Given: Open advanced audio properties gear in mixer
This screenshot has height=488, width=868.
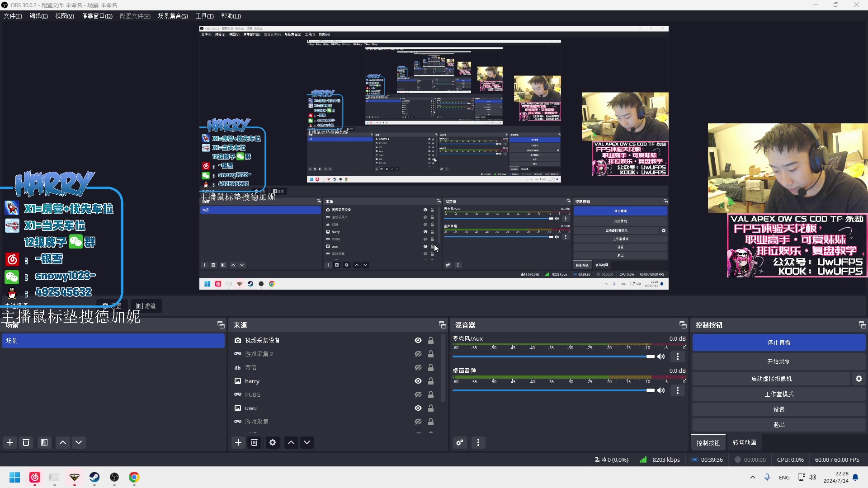Looking at the screenshot, I should point(460,442).
